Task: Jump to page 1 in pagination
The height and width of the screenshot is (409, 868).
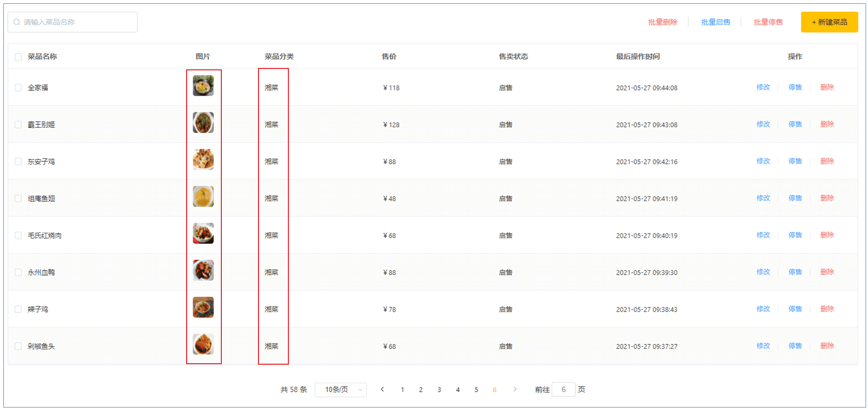Action: [402, 390]
